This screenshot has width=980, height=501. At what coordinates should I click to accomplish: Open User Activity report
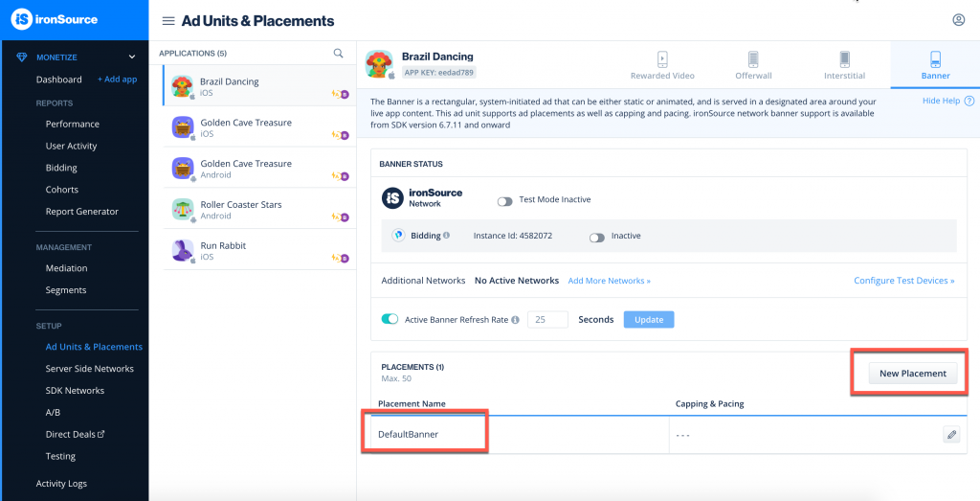click(x=71, y=146)
